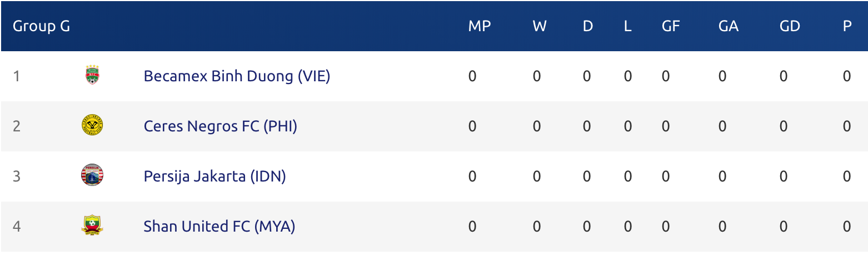The image size is (868, 255).
Task: Click the MP column header
Action: tap(480, 26)
